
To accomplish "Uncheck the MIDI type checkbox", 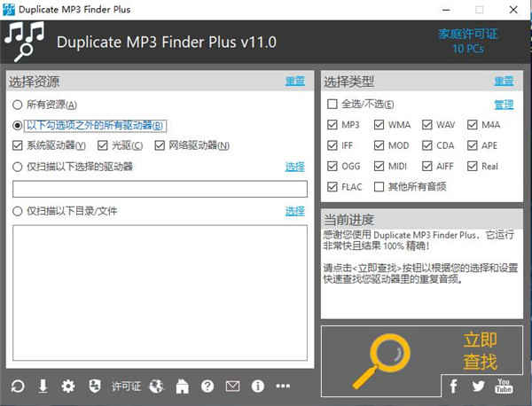I will click(379, 166).
